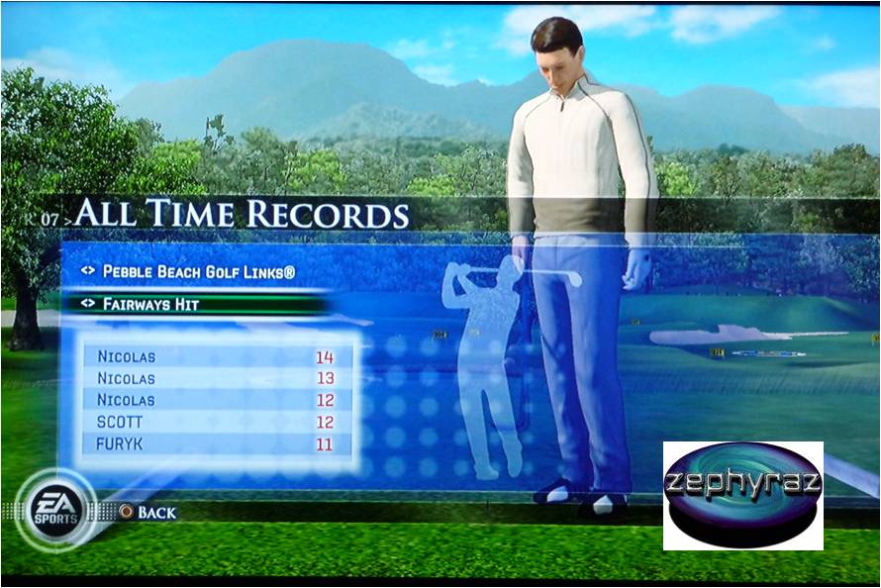Screen dimensions: 881x588
Task: Click the 07 marker before the title
Action: pos(51,217)
